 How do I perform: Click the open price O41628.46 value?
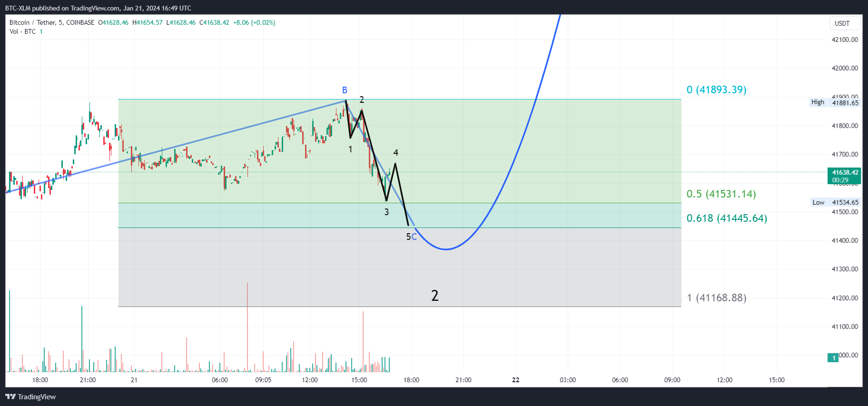(x=113, y=22)
